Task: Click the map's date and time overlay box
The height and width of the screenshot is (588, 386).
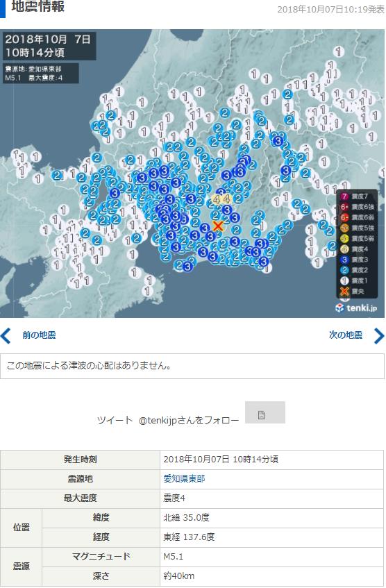Action: [x=49, y=46]
